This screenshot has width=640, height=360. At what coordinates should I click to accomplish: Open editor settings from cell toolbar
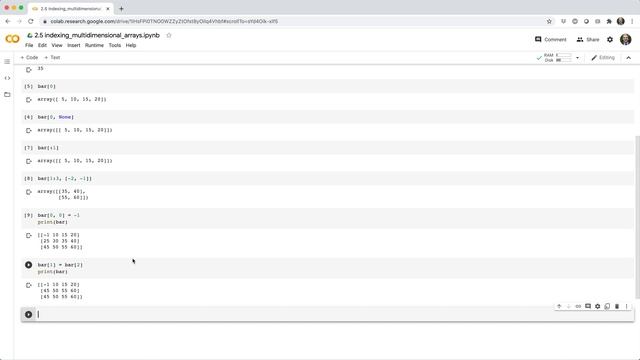point(598,306)
